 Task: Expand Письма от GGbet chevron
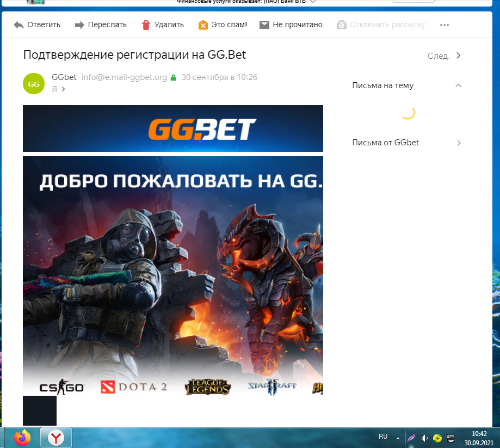459,143
